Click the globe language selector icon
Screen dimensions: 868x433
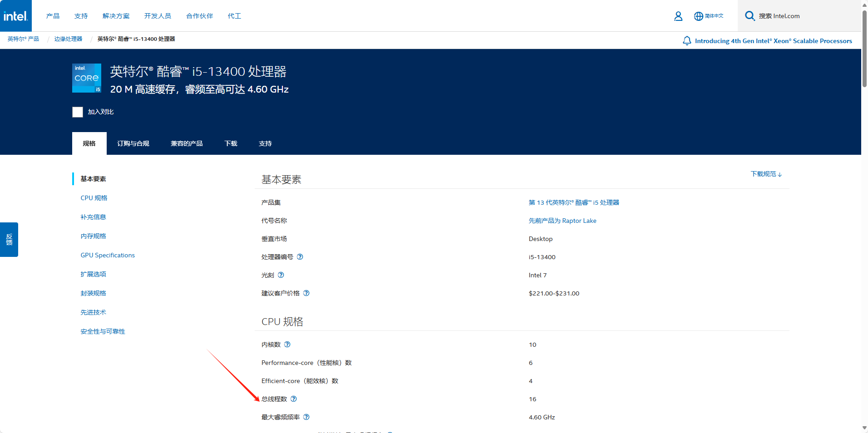point(698,16)
